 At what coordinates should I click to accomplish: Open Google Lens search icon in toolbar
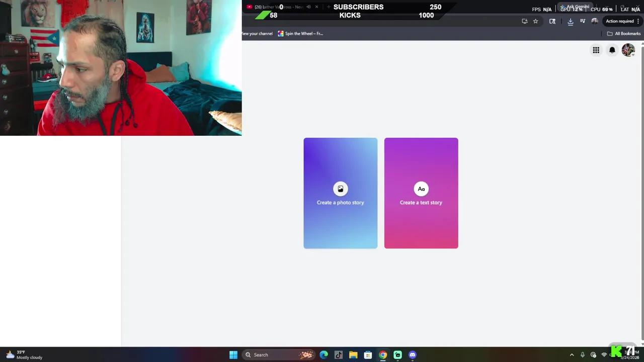tap(552, 21)
